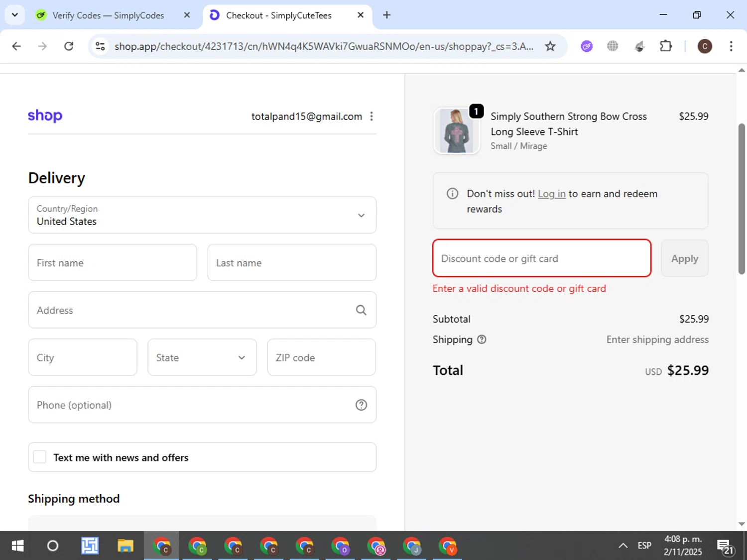Select the Checkout - SimplyCuteTees tab
This screenshot has width=747, height=560.
click(278, 15)
